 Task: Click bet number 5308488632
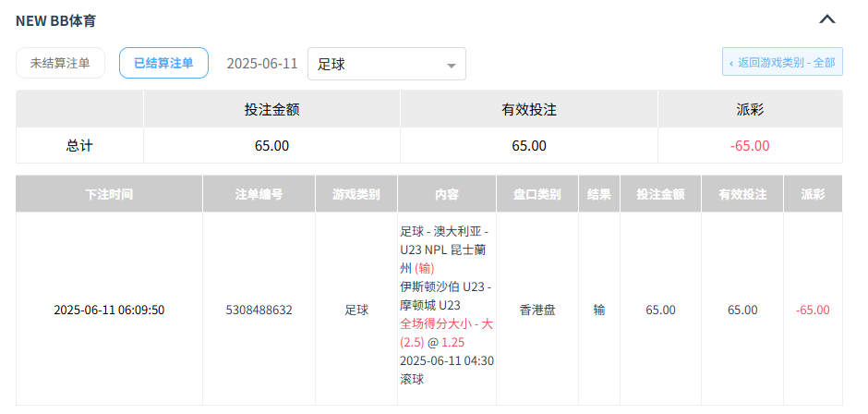259,310
